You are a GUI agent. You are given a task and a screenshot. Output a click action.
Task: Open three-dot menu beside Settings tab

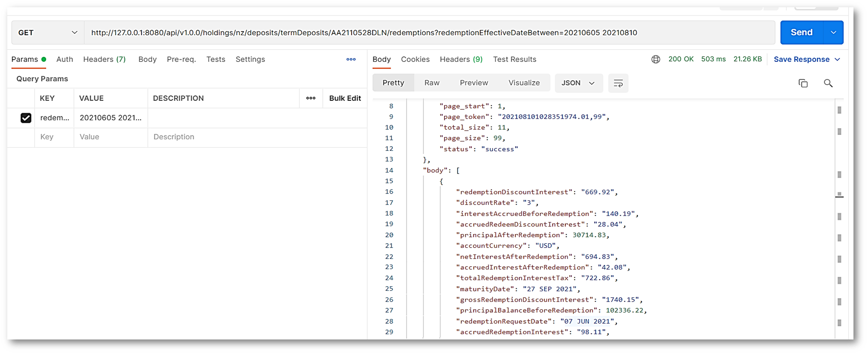point(351,59)
